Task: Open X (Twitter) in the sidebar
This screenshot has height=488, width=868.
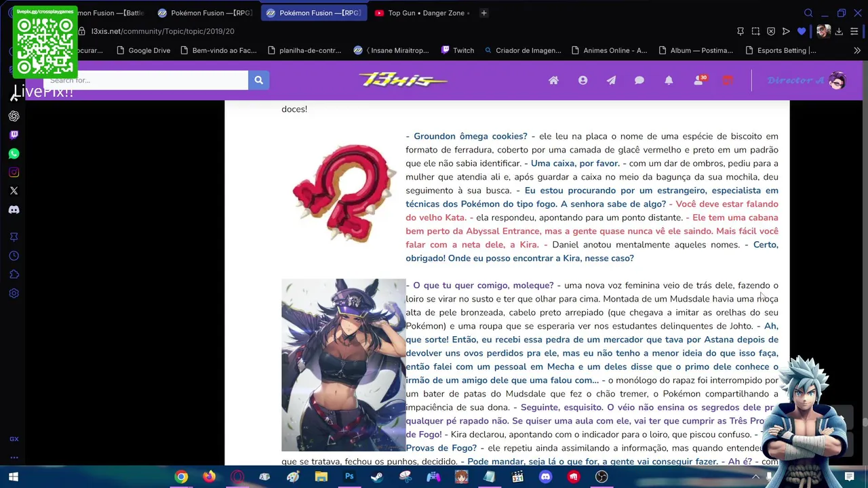Action: click(14, 191)
